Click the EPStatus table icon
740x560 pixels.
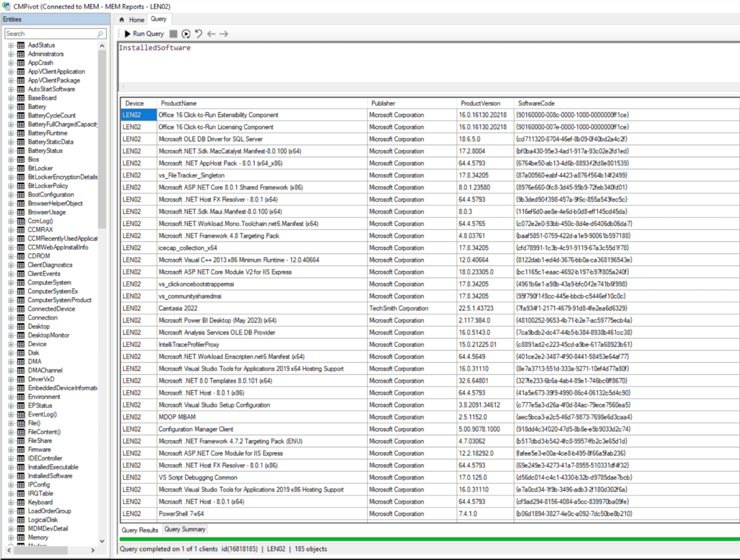(x=21, y=405)
